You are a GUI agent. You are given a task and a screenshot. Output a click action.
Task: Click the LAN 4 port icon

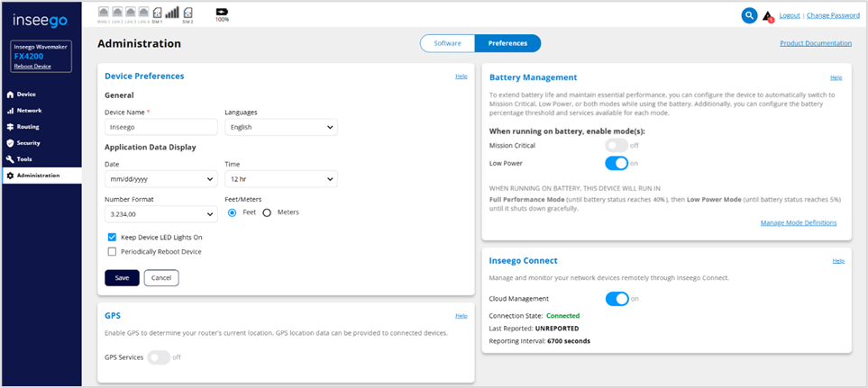click(143, 13)
